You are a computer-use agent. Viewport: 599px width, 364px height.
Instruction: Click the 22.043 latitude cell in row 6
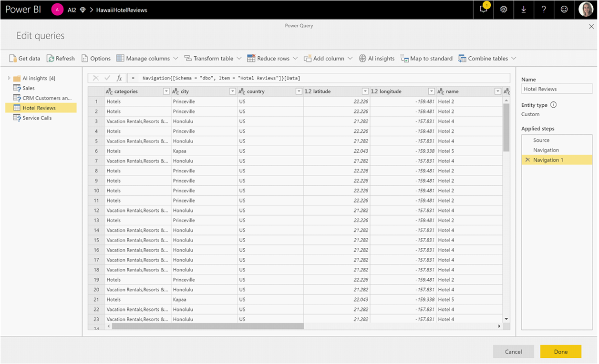[337, 151]
